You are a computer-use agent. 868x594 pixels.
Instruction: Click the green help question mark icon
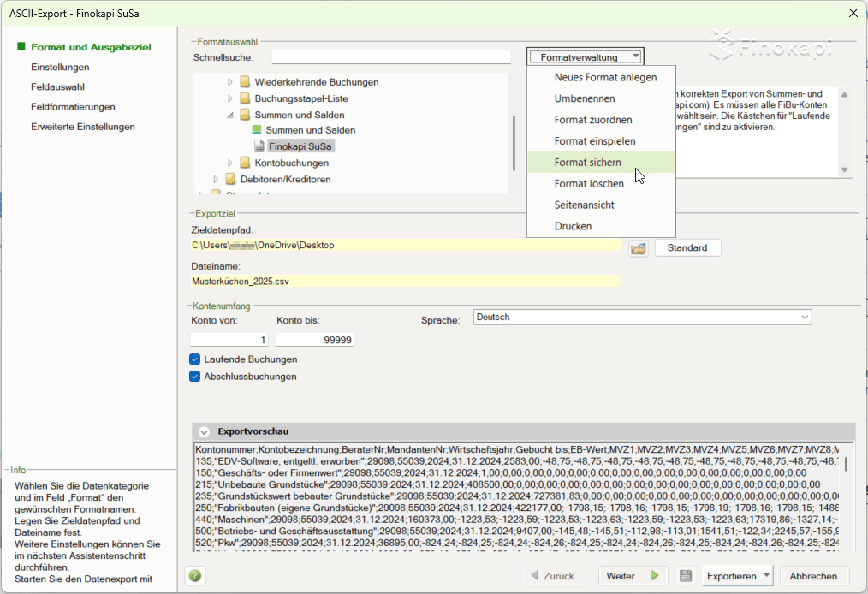(x=195, y=576)
